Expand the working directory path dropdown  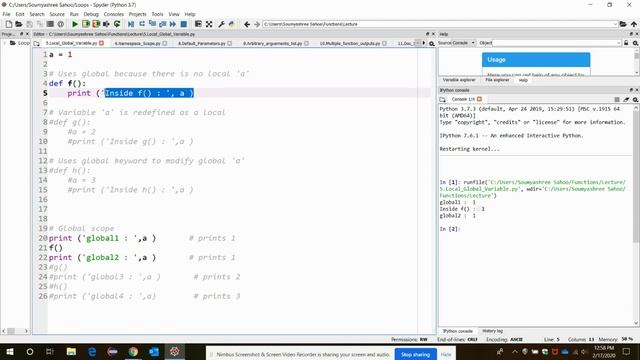[x=615, y=24]
